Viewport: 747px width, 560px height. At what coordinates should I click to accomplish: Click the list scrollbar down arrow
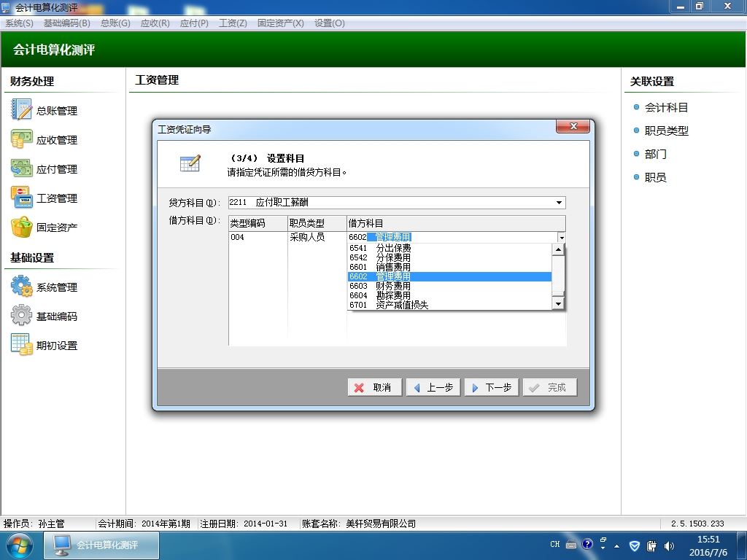pyautogui.click(x=558, y=303)
